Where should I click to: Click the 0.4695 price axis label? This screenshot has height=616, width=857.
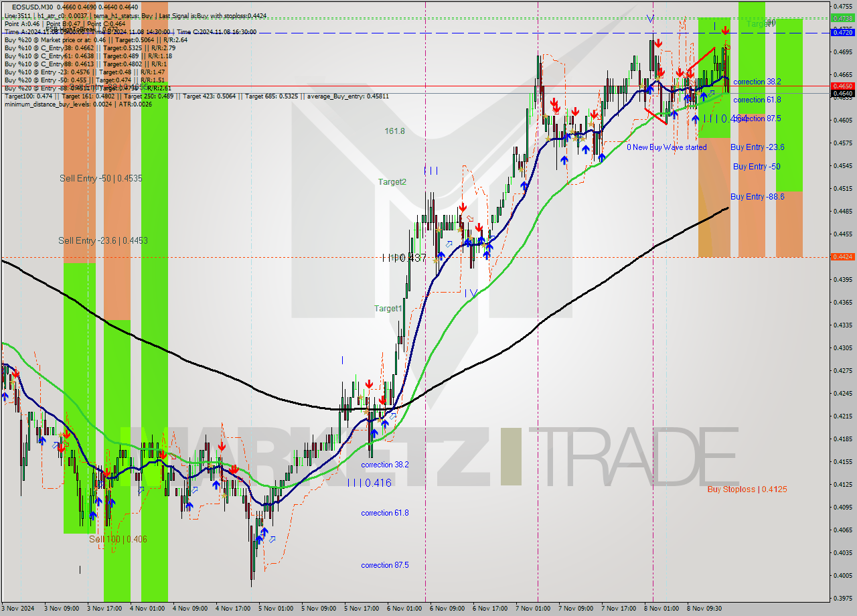pos(842,52)
